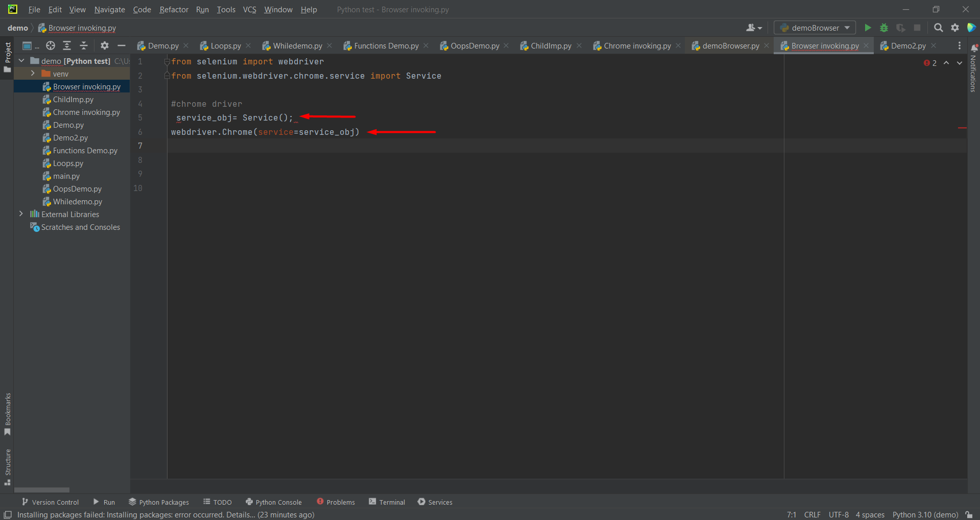Open the Refactor menu

174,9
